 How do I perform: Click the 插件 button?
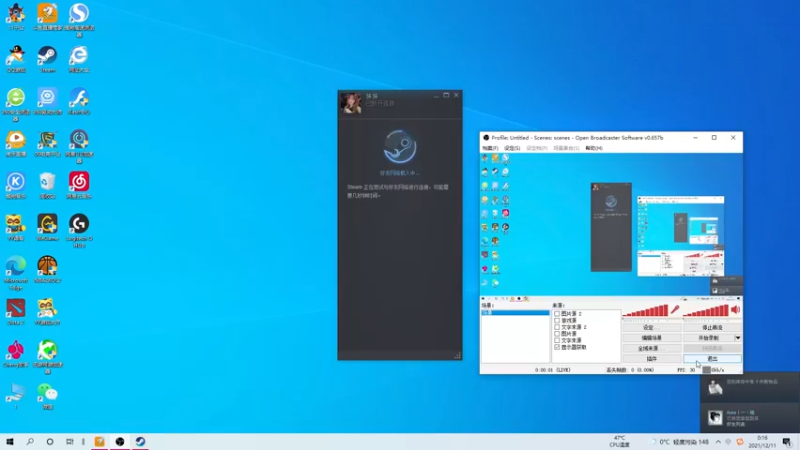tap(652, 359)
